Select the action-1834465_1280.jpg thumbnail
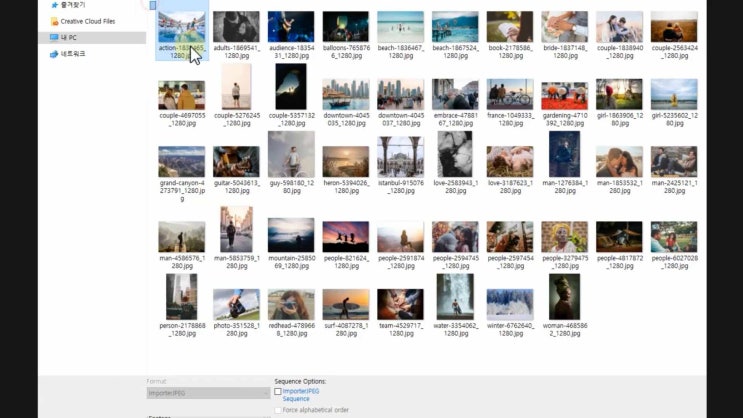Image resolution: width=743 pixels, height=418 pixels. click(x=181, y=27)
